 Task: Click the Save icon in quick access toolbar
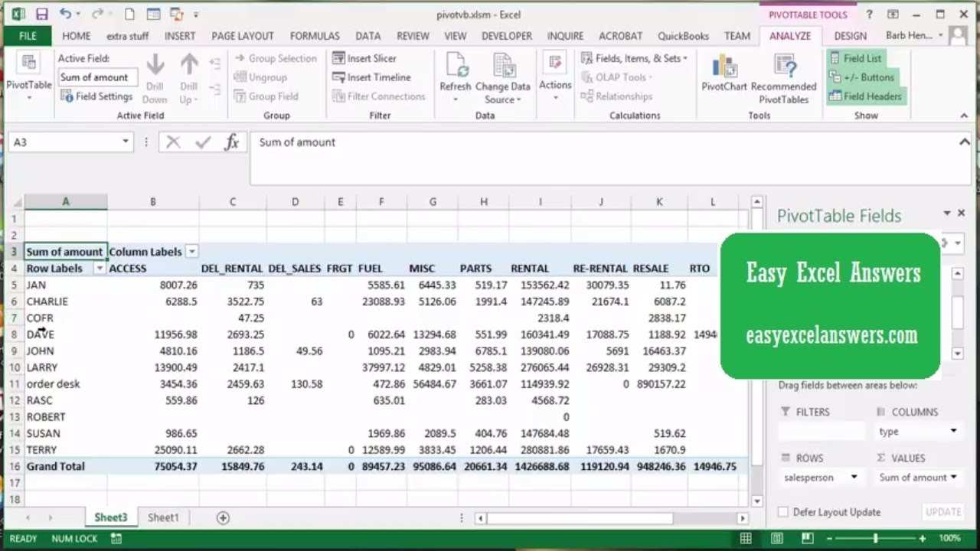click(41, 14)
